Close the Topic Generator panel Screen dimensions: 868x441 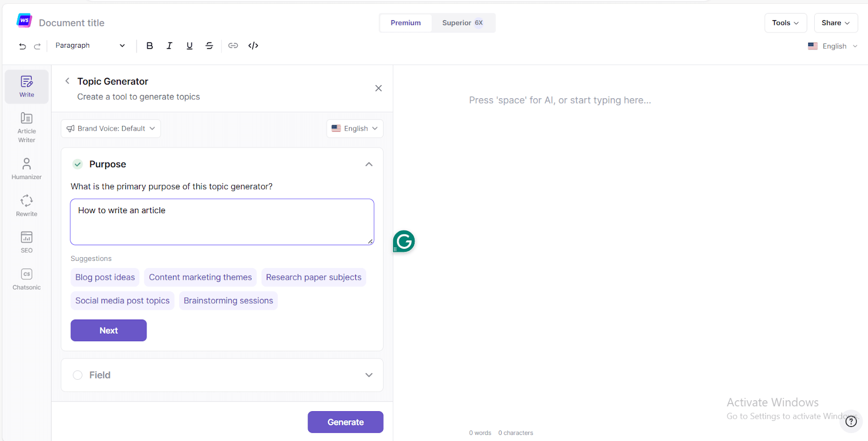(379, 88)
